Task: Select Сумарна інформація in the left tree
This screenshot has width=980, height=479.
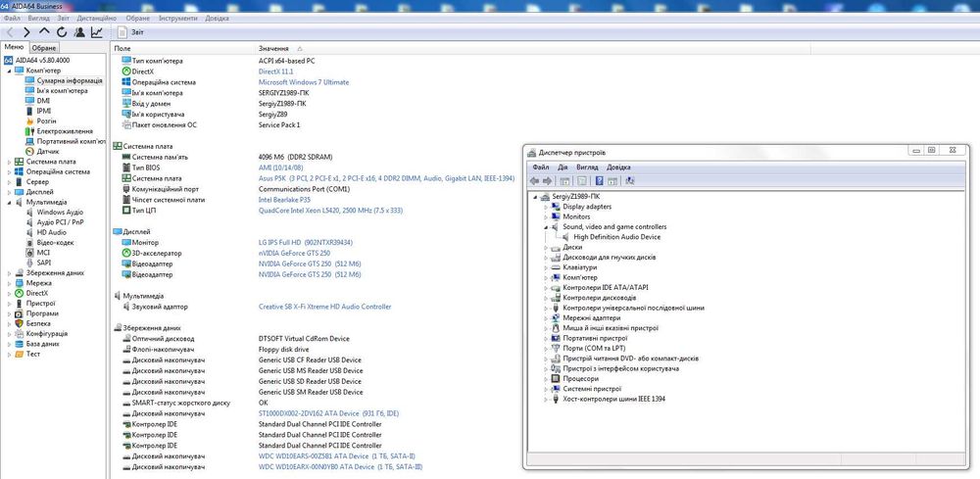Action: tap(69, 80)
